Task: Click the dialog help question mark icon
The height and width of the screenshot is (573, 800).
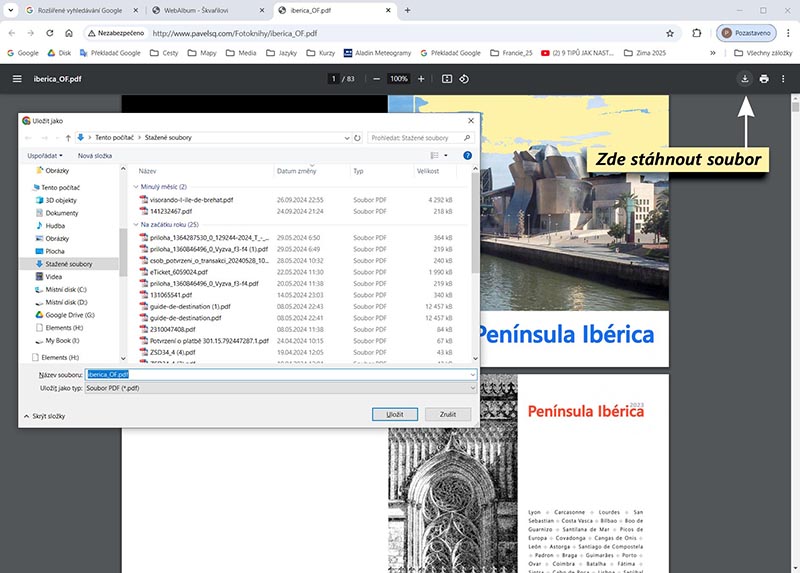Action: click(x=467, y=156)
